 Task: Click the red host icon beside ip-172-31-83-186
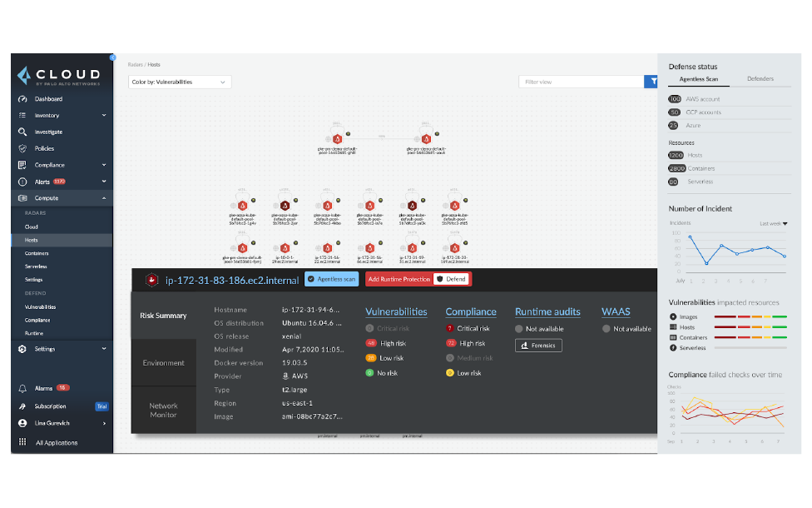[152, 280]
